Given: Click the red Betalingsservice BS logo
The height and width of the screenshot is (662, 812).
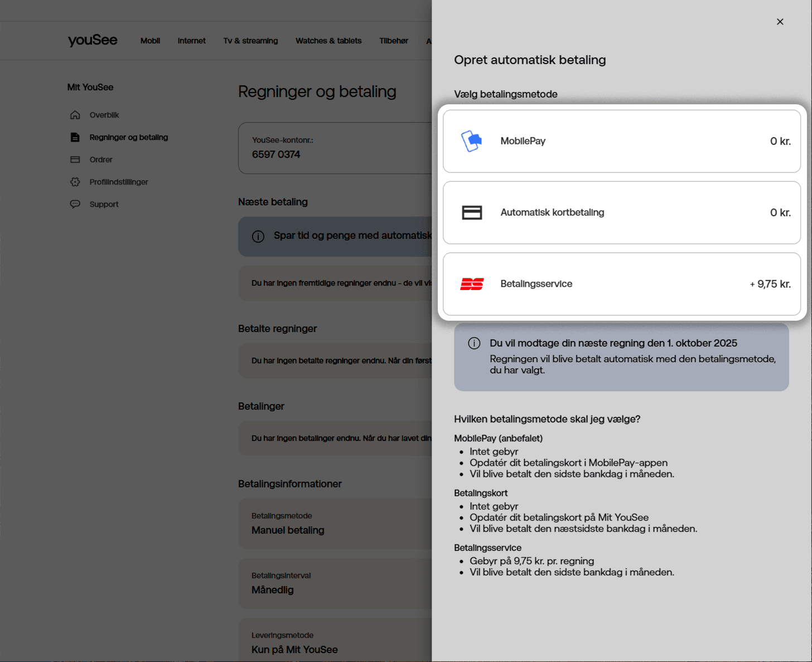Looking at the screenshot, I should 472,284.
